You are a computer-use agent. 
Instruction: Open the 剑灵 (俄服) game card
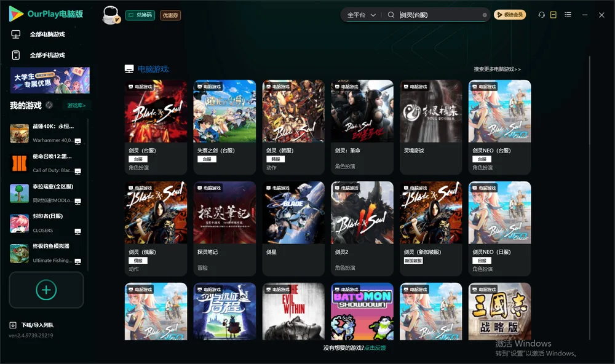tap(156, 228)
